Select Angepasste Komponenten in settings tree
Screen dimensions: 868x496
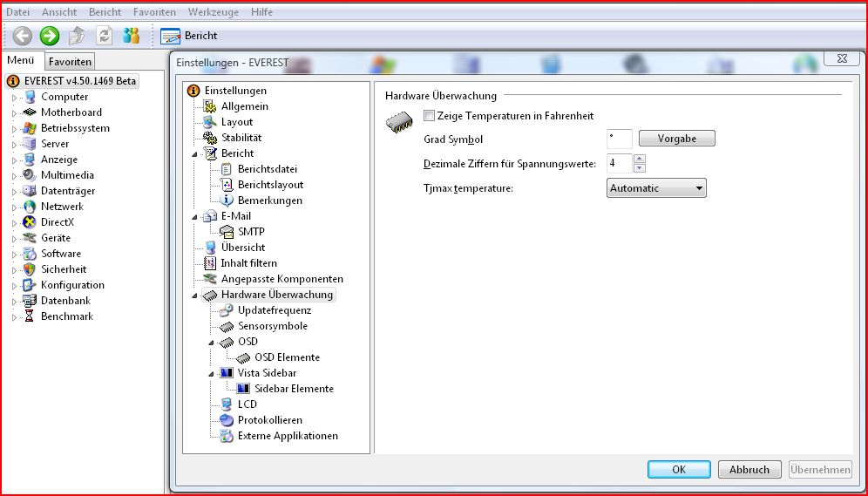[281, 279]
